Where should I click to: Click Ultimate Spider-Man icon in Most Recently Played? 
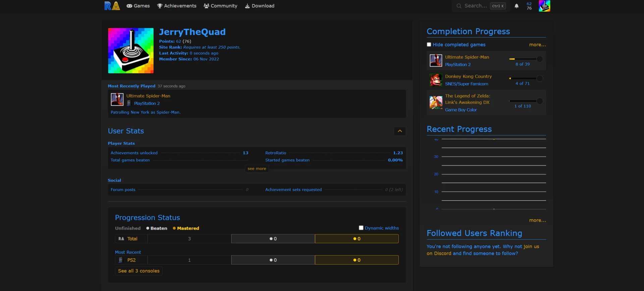[117, 99]
